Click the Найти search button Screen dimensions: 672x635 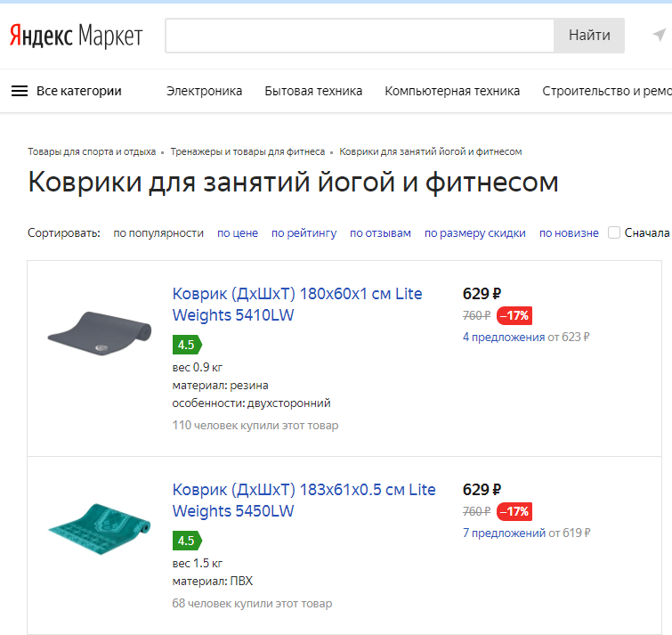[x=589, y=36]
